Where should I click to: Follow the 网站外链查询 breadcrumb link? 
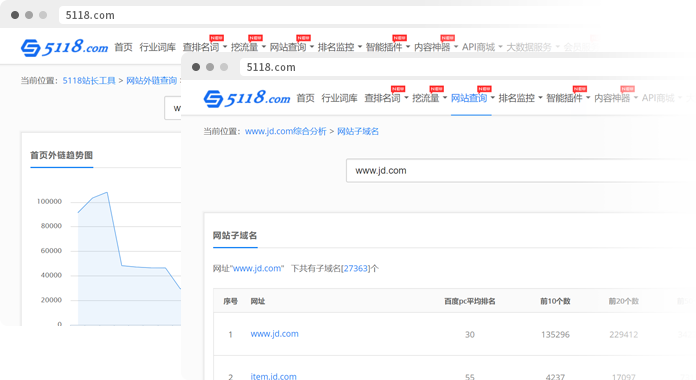152,81
